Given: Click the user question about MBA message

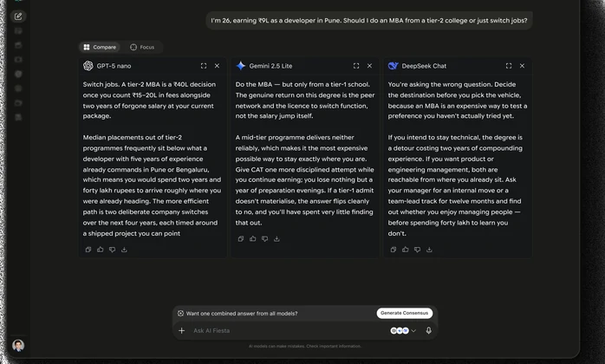Looking at the screenshot, I should 369,21.
